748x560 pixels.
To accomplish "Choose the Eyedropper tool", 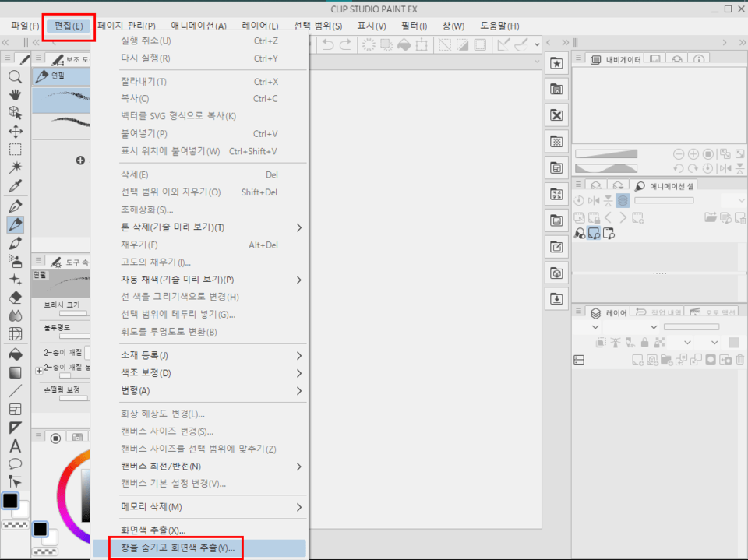I will [x=15, y=187].
